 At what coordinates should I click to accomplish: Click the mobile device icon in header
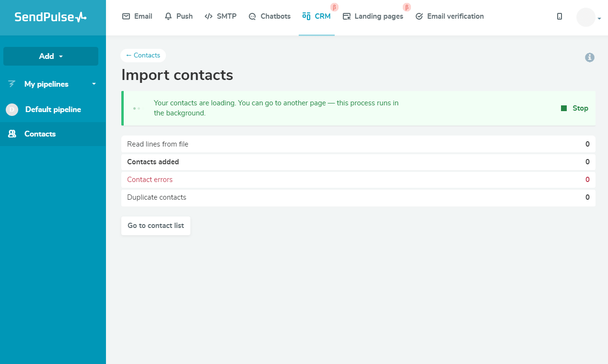[560, 16]
